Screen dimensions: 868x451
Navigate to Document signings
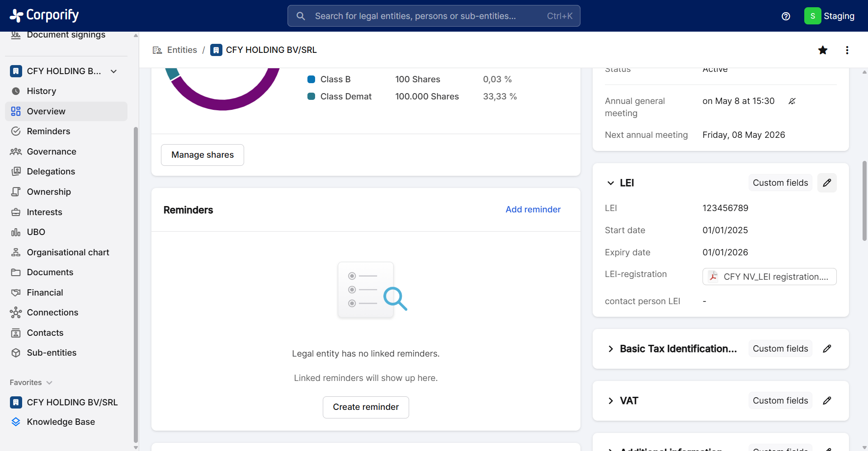[x=66, y=35]
